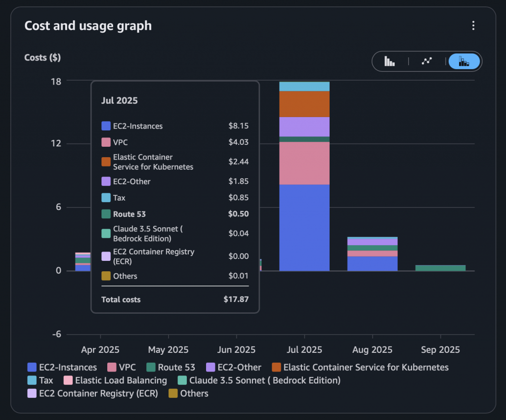Image resolution: width=506 pixels, height=420 pixels.
Task: Click the April 2025 stacked bar
Action: (83, 262)
